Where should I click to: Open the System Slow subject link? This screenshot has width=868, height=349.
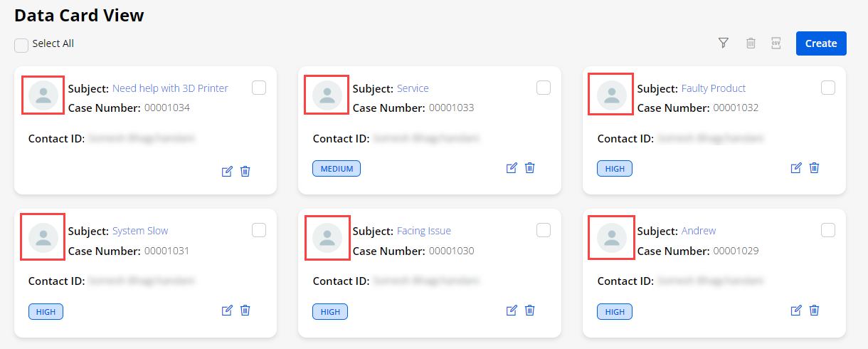(x=140, y=231)
